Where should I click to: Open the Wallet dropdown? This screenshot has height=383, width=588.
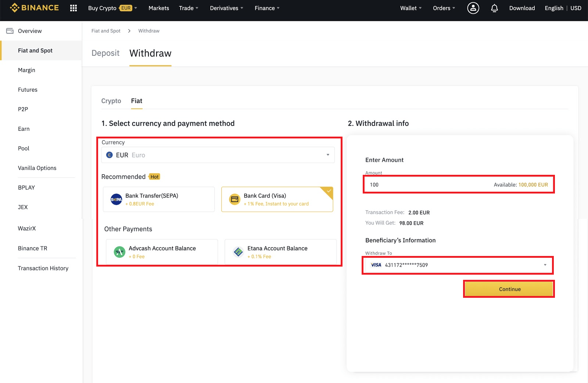coord(411,8)
